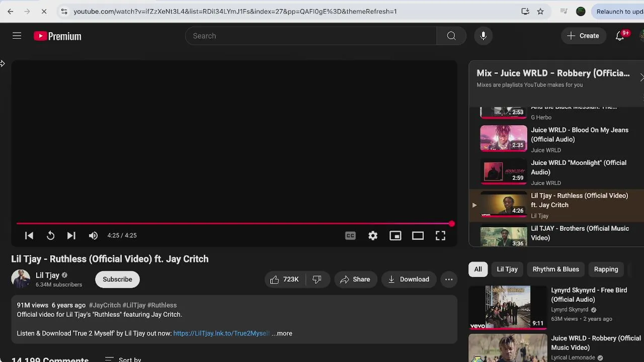Open Sort by comments dropdown
Image resolution: width=644 pixels, height=362 pixels.
click(123, 359)
